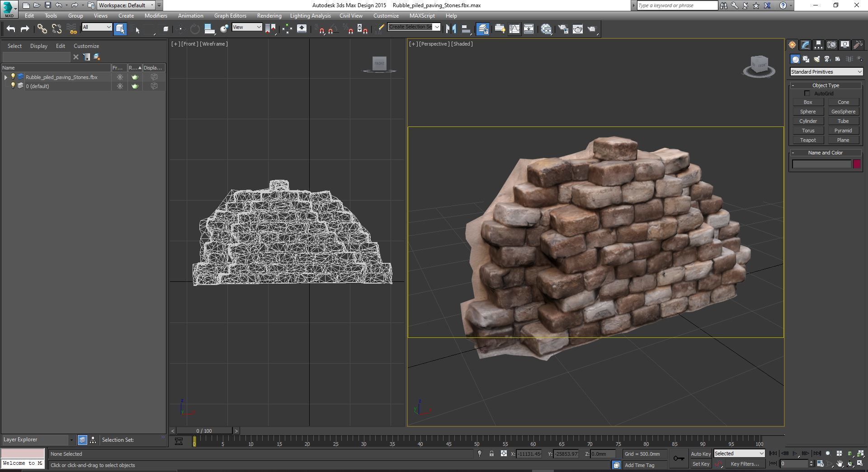The image size is (868, 472).
Task: Click the binoculars search icon
Action: (724, 5)
